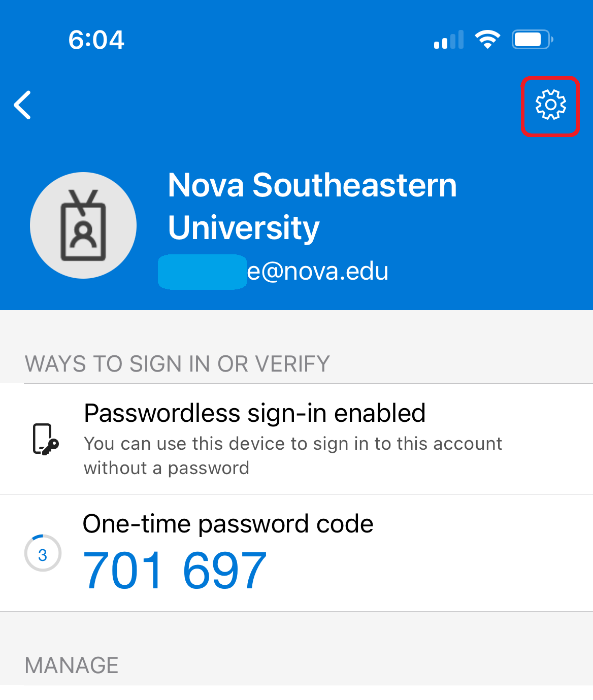Tap the phone-with-key passwordless icon
This screenshot has width=593, height=700.
pyautogui.click(x=45, y=439)
